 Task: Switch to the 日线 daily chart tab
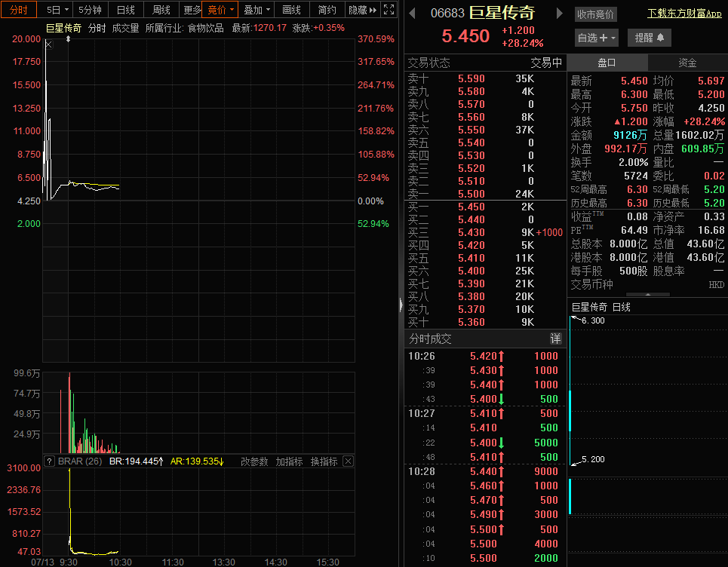tap(125, 10)
